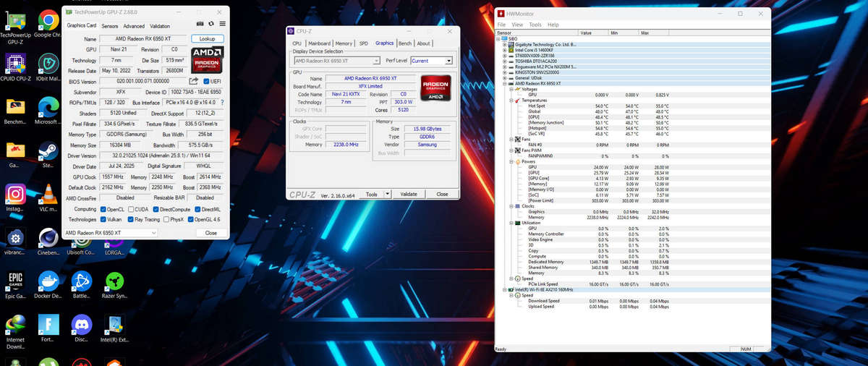Expand TOSHIBA DT01ACA200 node in HWMonitor
868x366 pixels.
pyautogui.click(x=505, y=61)
